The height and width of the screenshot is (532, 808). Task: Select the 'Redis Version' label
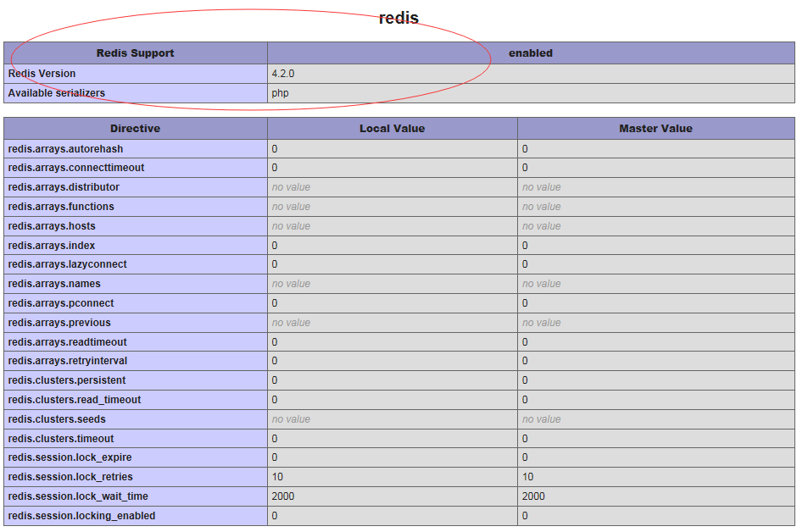[x=42, y=74]
